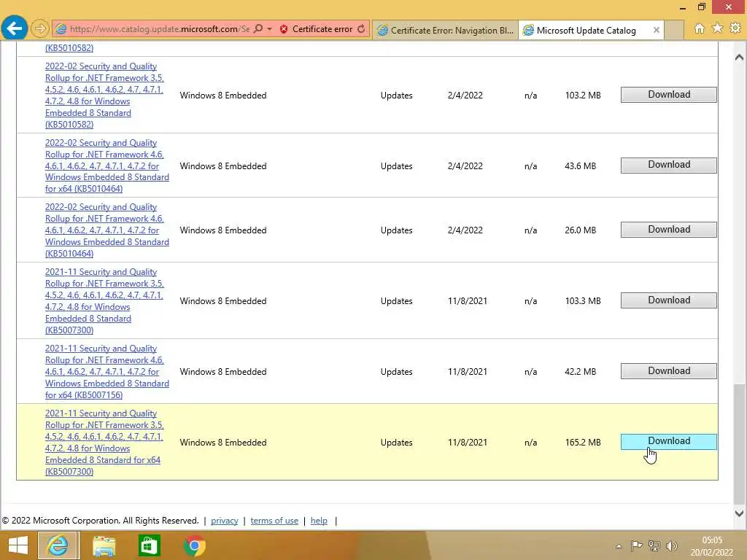747x560 pixels.
Task: Open File Explorer from the taskbar
Action: 104,545
